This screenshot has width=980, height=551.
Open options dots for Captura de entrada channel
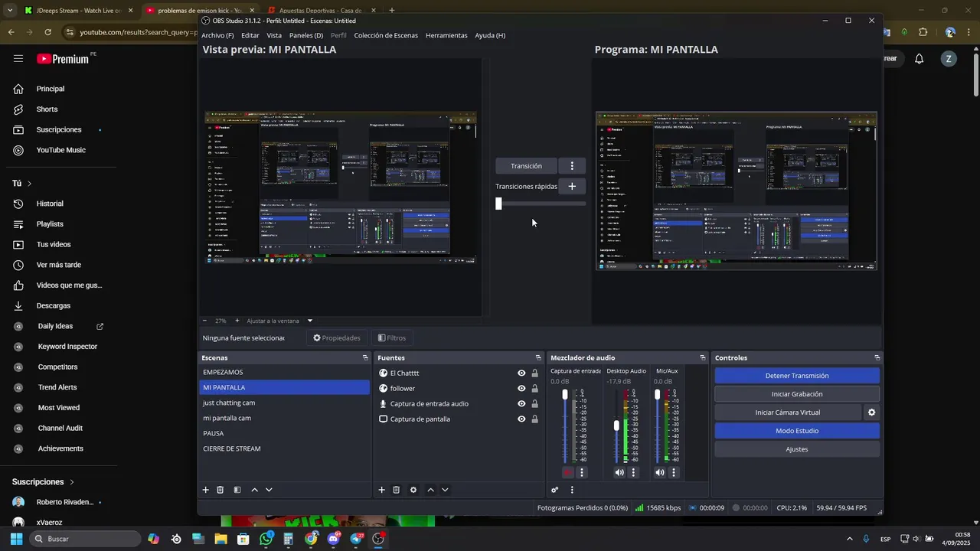582,473
